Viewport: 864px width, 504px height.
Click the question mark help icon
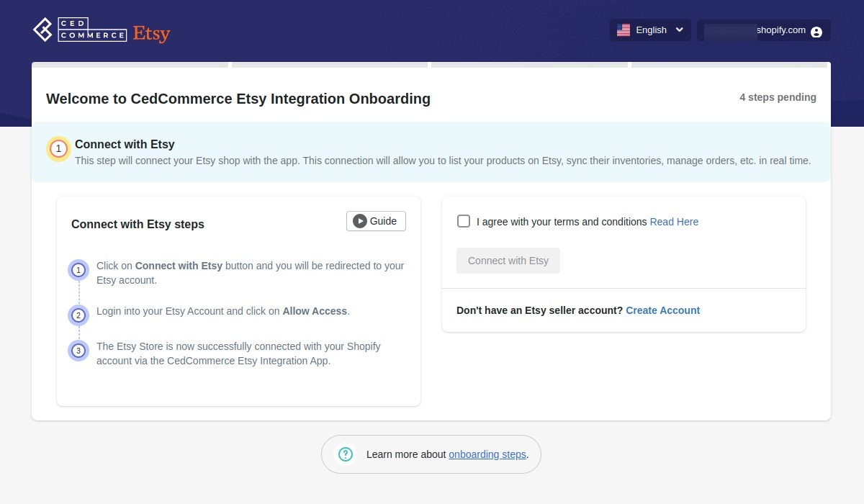click(346, 454)
